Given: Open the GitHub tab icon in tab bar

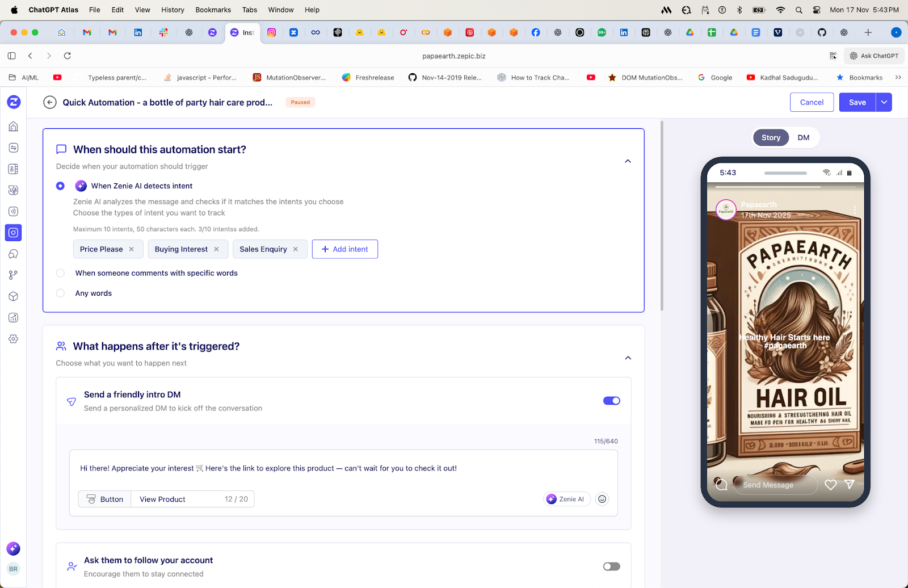Looking at the screenshot, I should (x=822, y=32).
